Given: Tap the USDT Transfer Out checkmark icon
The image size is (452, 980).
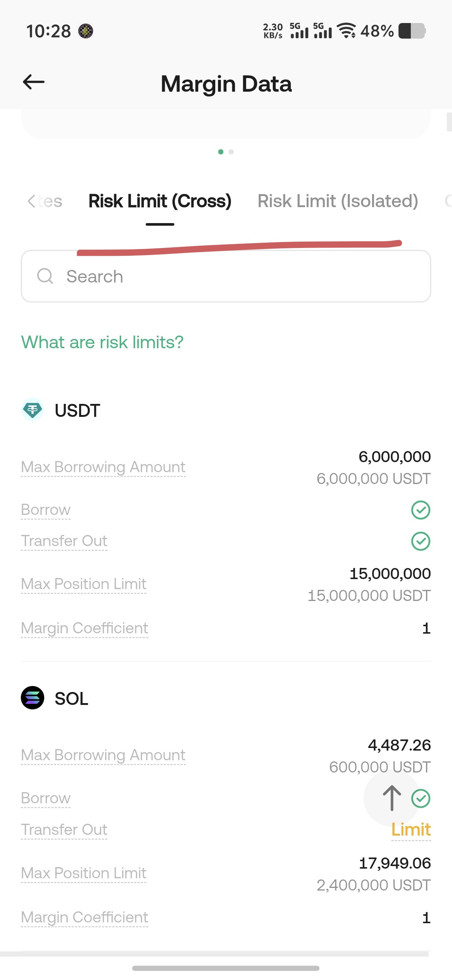Looking at the screenshot, I should pyautogui.click(x=420, y=541).
